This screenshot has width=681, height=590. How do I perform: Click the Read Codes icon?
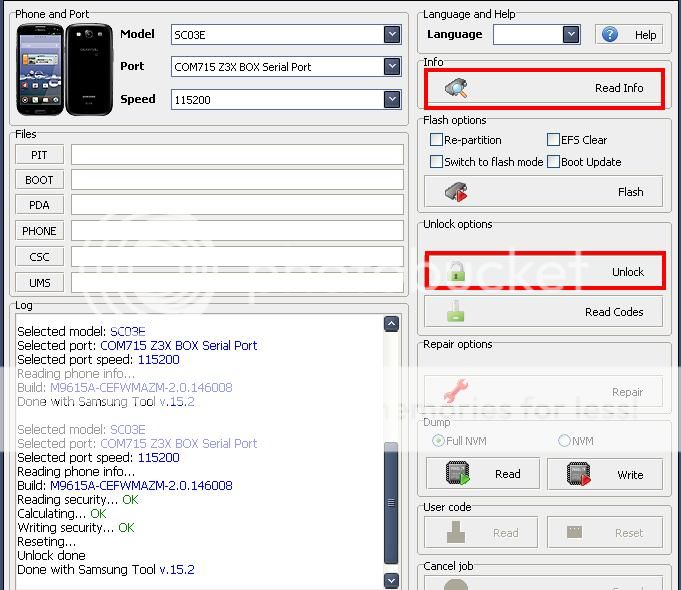(456, 312)
